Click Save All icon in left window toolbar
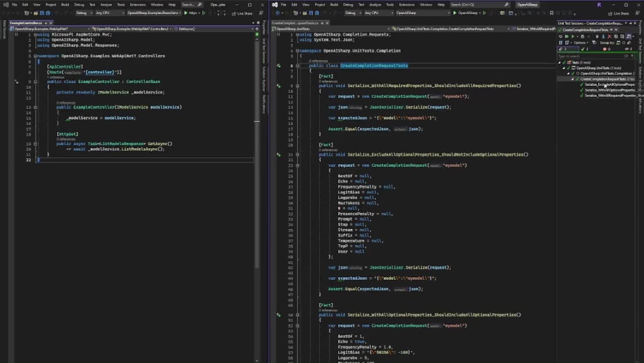 tap(48, 13)
